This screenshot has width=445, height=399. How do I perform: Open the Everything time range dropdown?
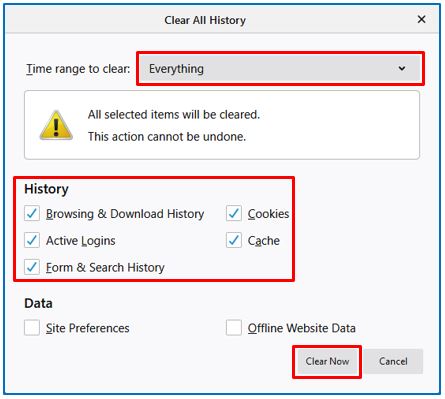(280, 69)
